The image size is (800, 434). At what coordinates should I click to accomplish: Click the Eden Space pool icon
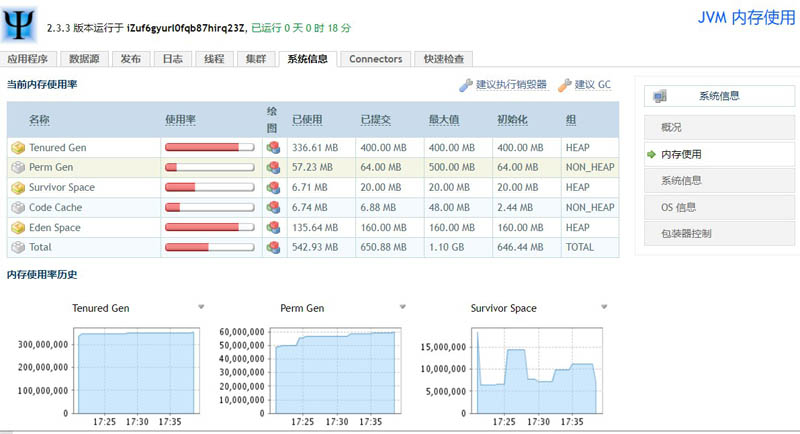[x=18, y=227]
